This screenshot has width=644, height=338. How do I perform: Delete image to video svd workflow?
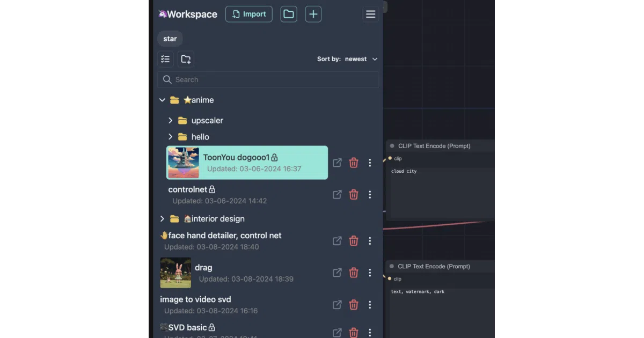coord(354,305)
